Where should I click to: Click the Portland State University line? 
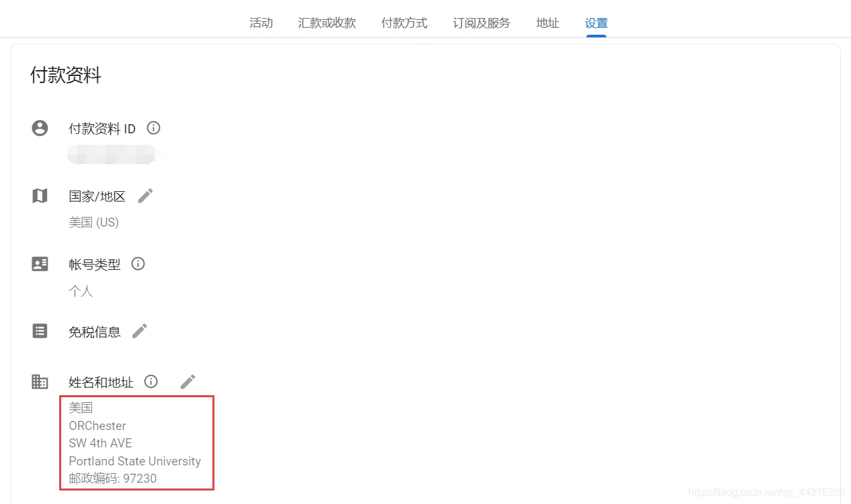[135, 461]
